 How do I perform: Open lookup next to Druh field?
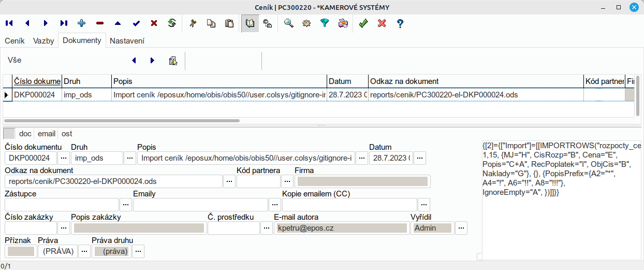(129, 158)
